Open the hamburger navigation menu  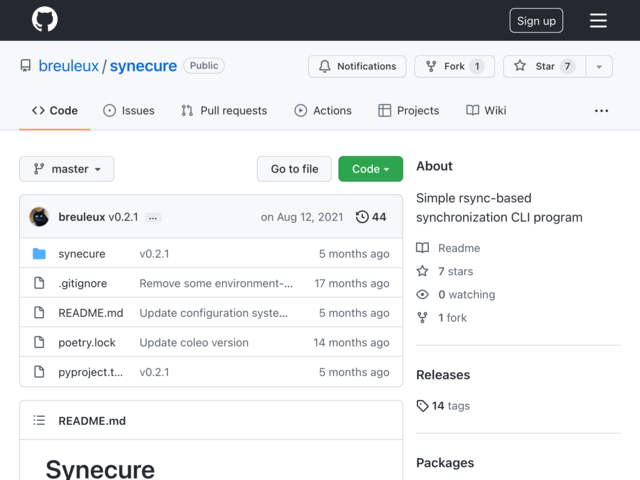[x=598, y=20]
